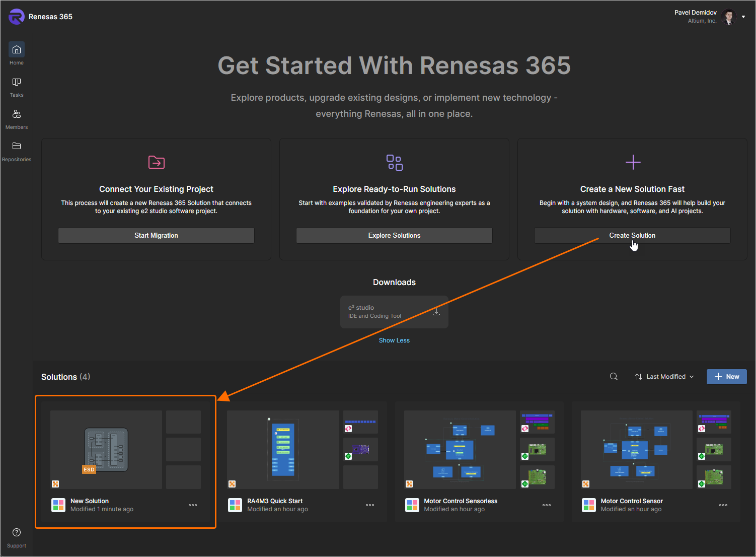This screenshot has height=557, width=756.
Task: Expand the user account dropdown arrow
Action: pos(743,17)
